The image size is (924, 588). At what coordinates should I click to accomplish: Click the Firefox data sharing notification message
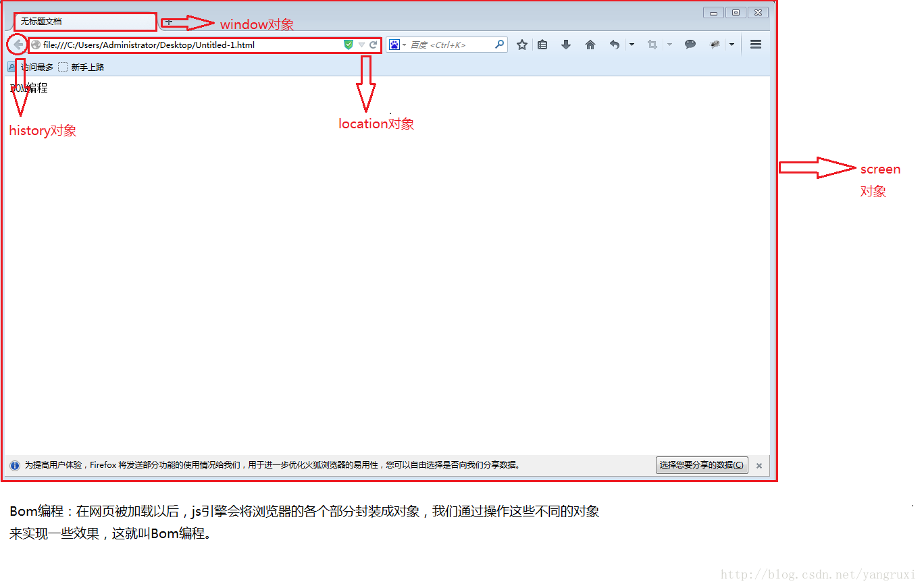click(272, 465)
